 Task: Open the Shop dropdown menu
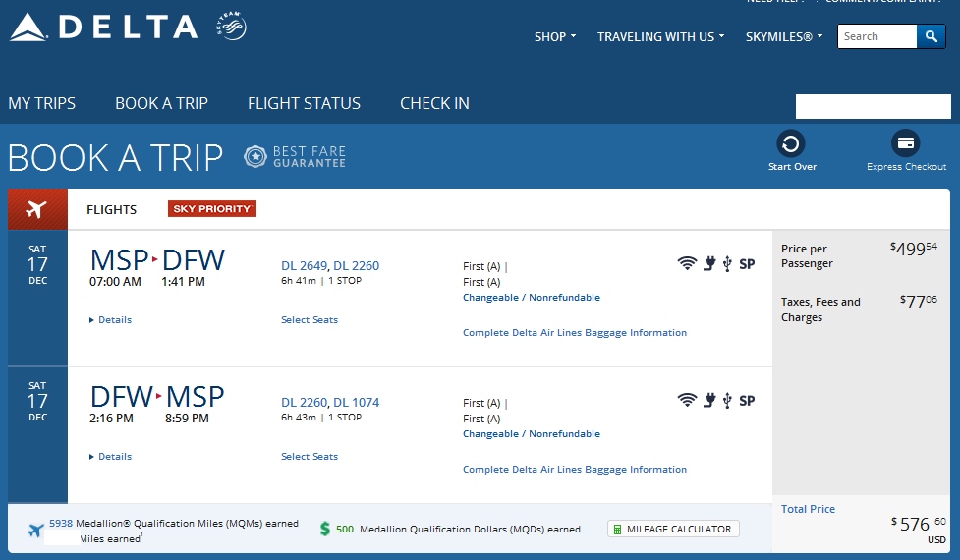(x=554, y=37)
